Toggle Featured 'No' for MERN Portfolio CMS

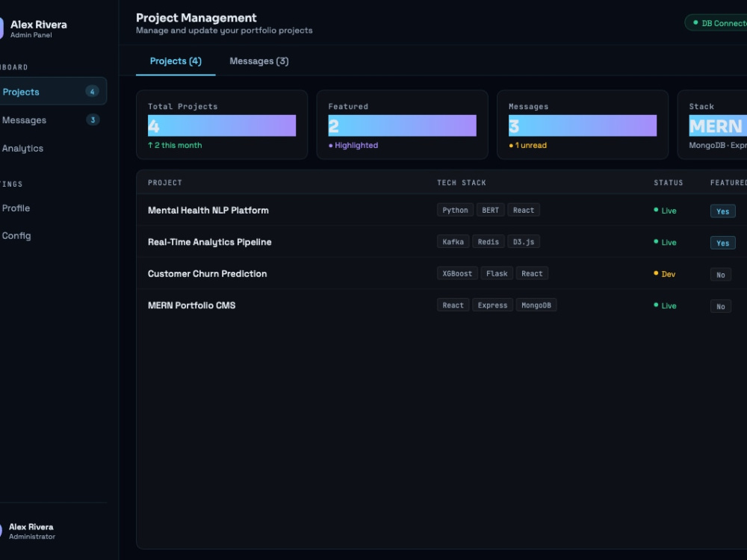721,307
